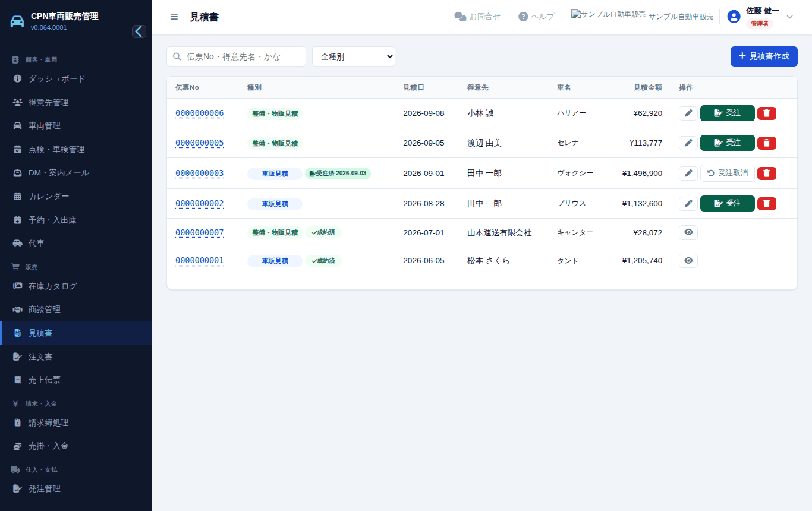
Task: Click the CPN car logo icon
Action: pyautogui.click(x=17, y=21)
